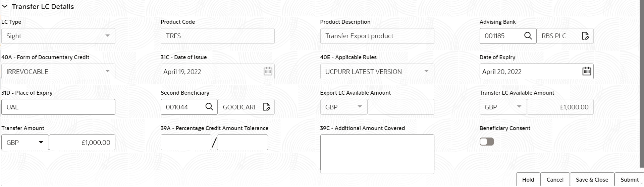The image size is (644, 187).
Task: Open the LC Type dropdown
Action: point(107,36)
